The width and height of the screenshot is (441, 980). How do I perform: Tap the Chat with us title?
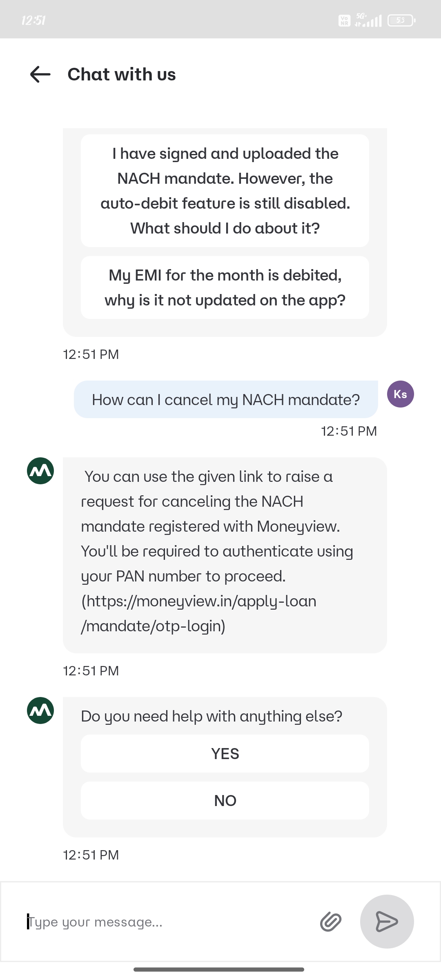tap(122, 74)
